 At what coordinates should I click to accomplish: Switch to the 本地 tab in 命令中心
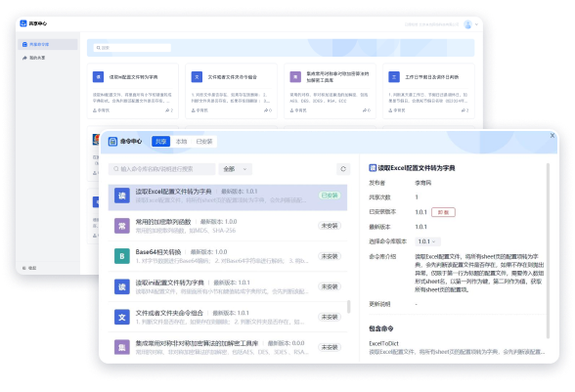coord(181,142)
